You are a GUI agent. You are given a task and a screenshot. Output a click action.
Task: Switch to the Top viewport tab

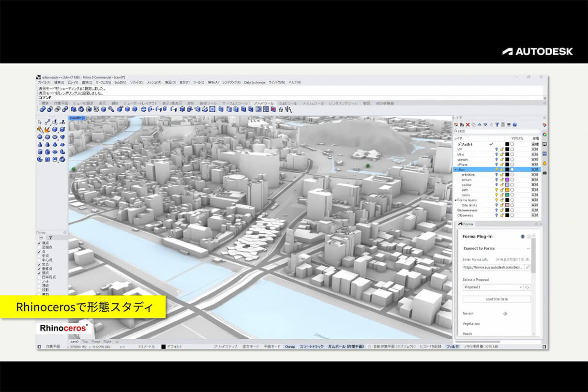(85, 342)
